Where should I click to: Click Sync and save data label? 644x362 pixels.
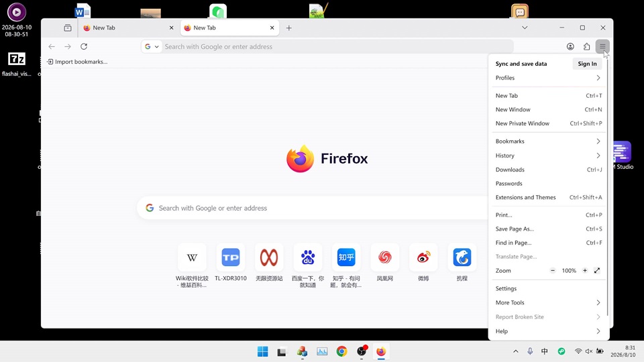[x=521, y=64]
